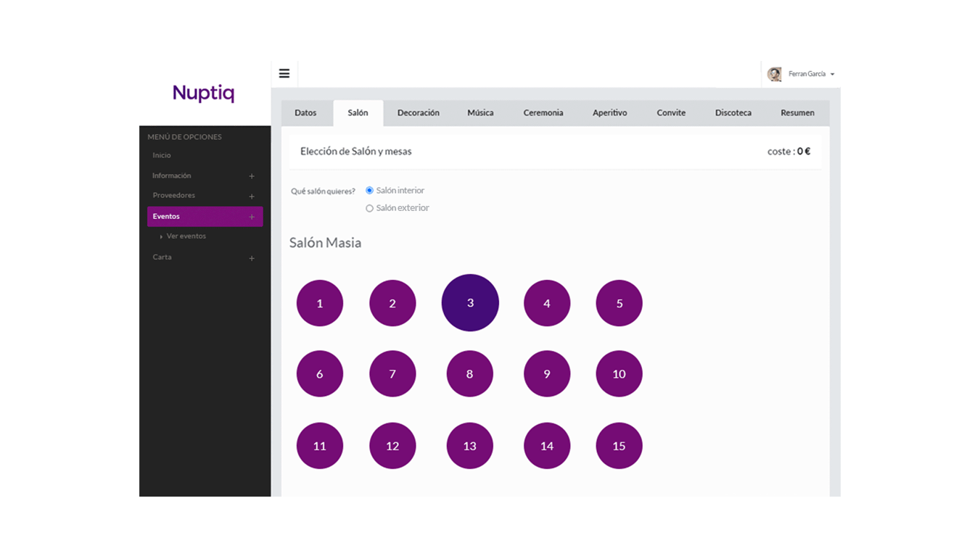
Task: Expand the Proveedores sidebar section
Action: [x=252, y=196]
